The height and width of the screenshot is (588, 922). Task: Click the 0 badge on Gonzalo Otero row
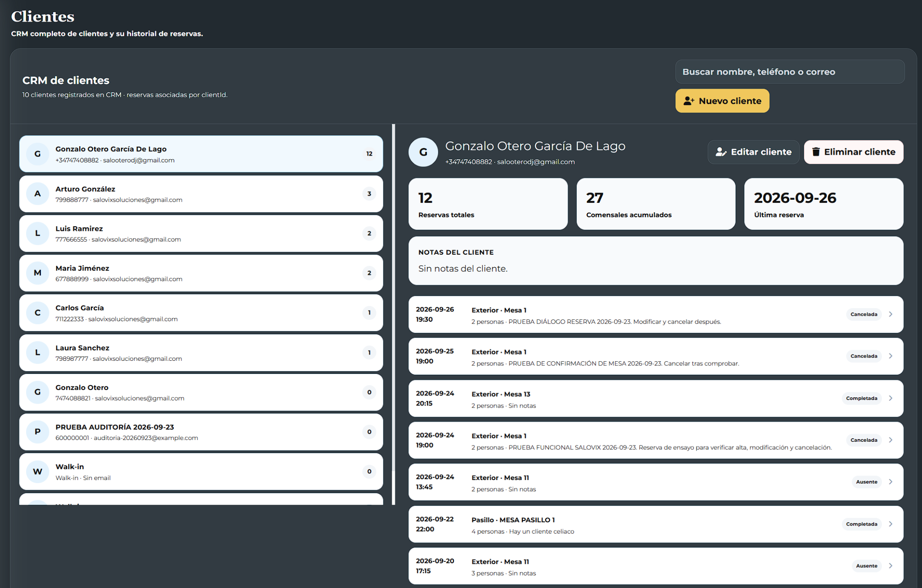(x=369, y=392)
